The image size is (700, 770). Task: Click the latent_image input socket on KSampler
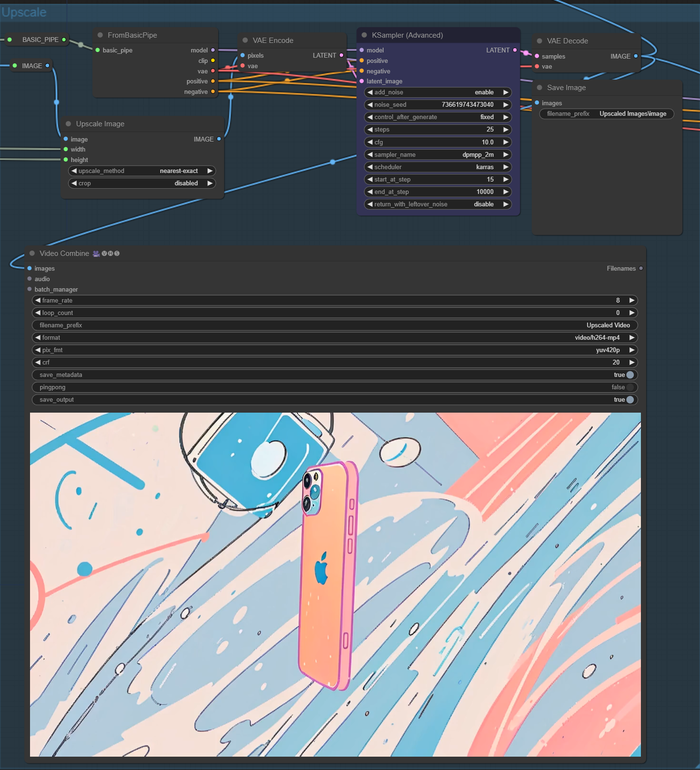click(362, 81)
